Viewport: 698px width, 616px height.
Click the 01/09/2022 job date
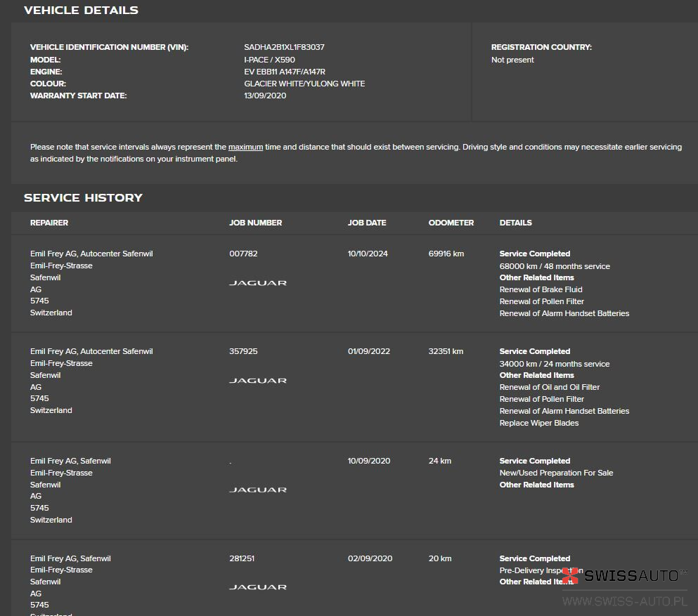pyautogui.click(x=368, y=351)
